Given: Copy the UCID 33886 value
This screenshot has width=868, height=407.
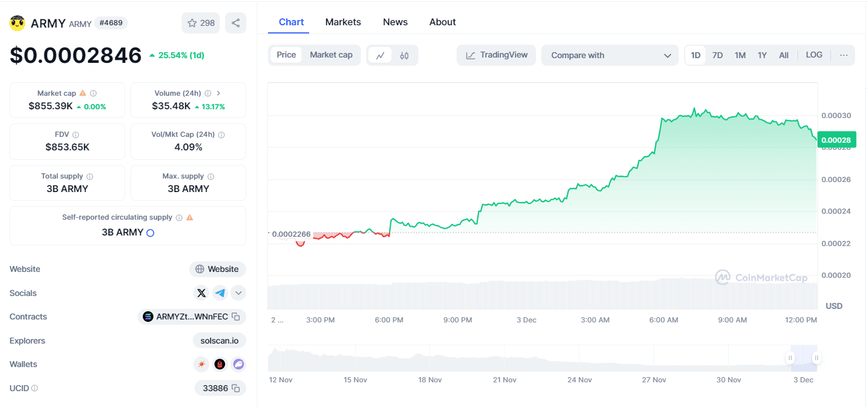Looking at the screenshot, I should pos(236,388).
